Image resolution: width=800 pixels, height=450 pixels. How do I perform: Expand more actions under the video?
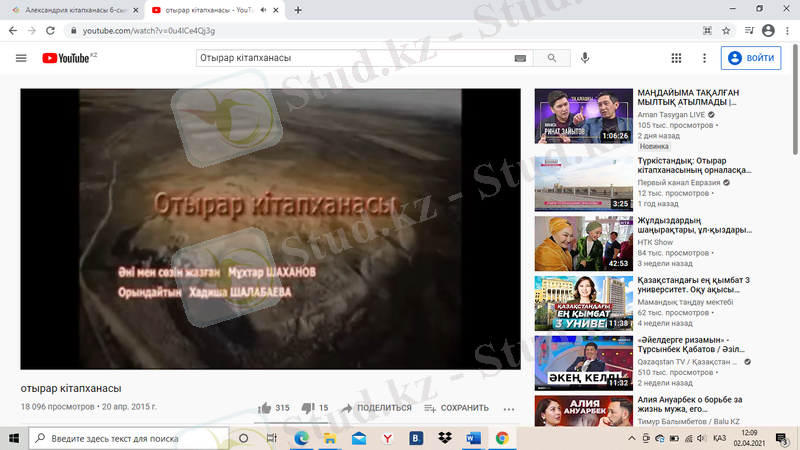(509, 408)
